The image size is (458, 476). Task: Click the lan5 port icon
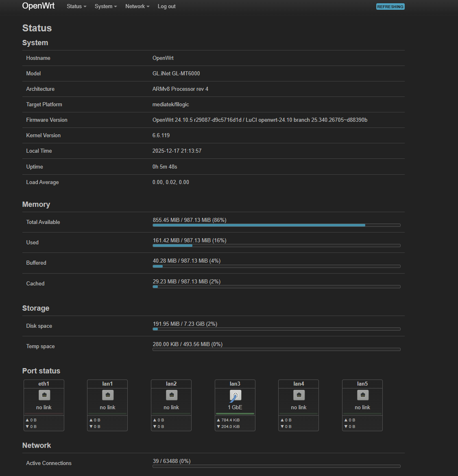point(362,395)
